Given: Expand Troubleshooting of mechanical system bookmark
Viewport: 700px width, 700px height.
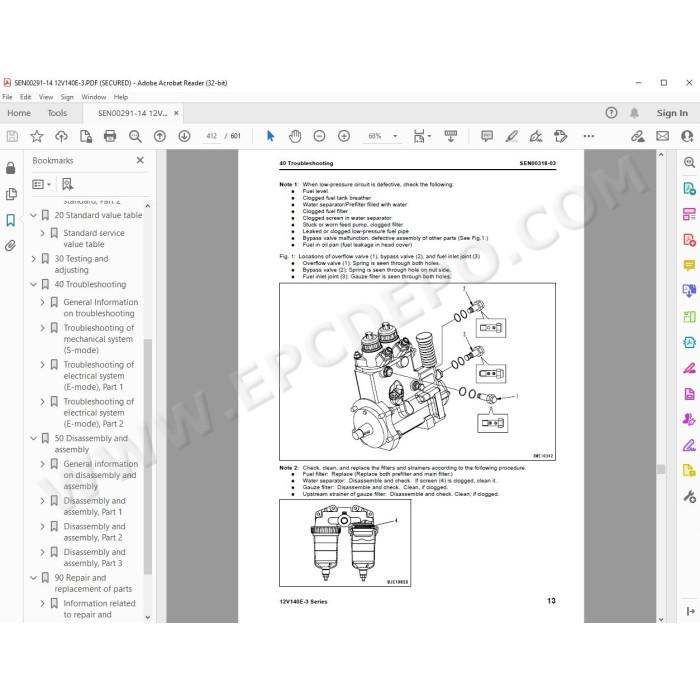Looking at the screenshot, I should tap(42, 328).
